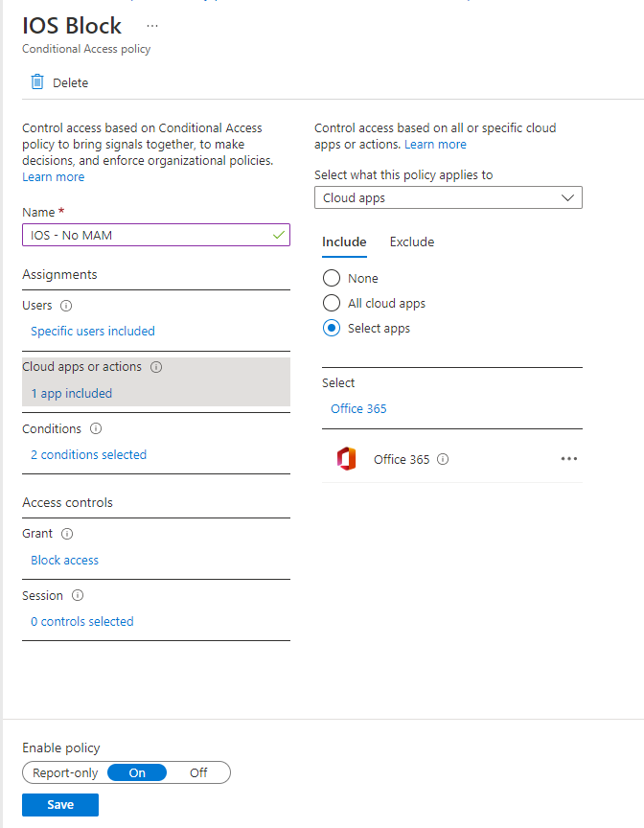
Task: Click the info icon next to Cloud apps or actions
Action: pos(156,367)
